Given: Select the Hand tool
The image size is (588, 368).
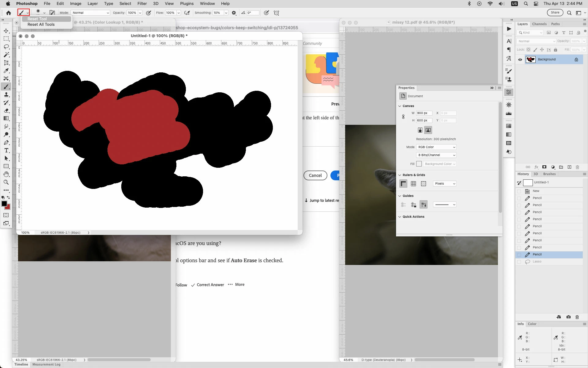Looking at the screenshot, I should click(6, 174).
